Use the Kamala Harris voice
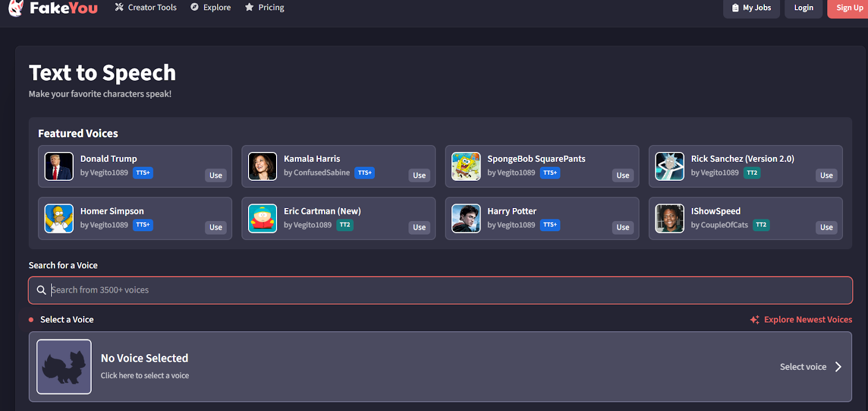The image size is (868, 411). (419, 175)
